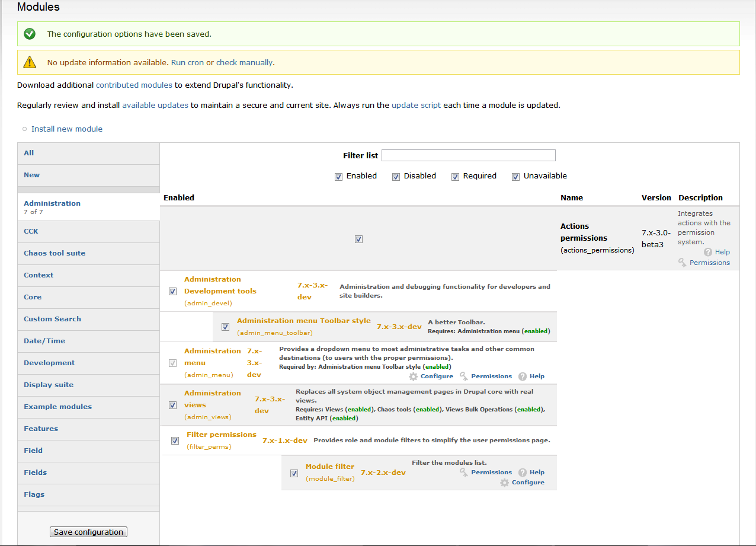Click the green success checkmark icon
The image size is (756, 546).
pos(30,34)
